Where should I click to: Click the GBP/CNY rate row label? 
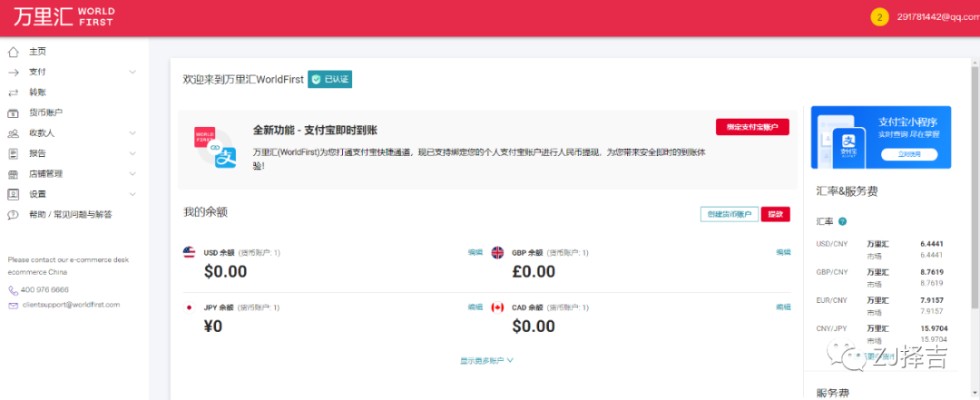point(832,272)
